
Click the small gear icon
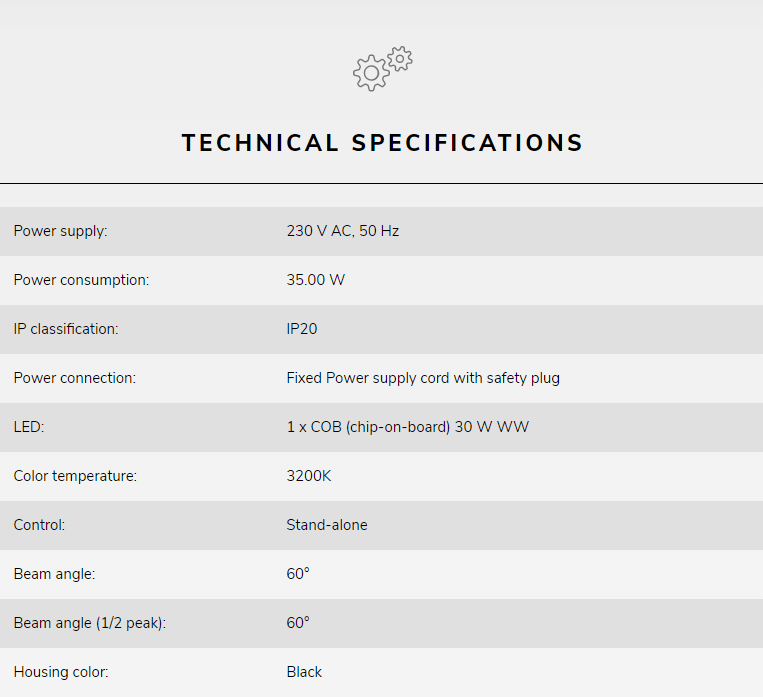click(400, 59)
